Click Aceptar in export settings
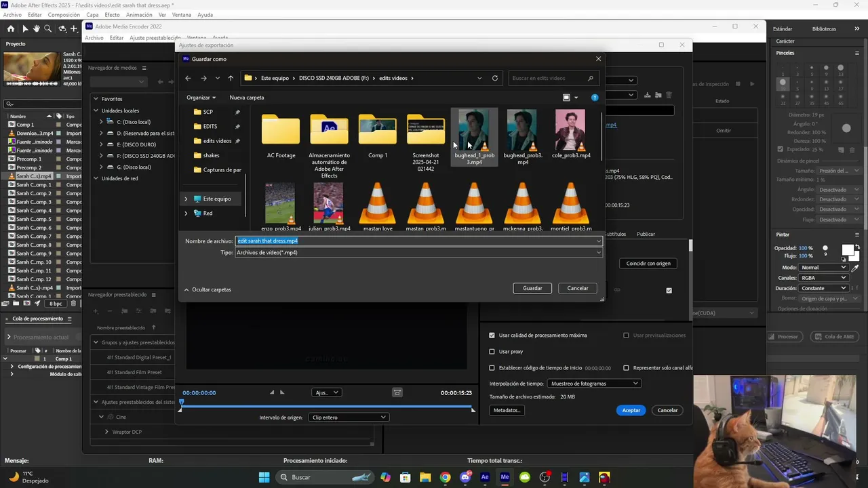 pyautogui.click(x=631, y=410)
